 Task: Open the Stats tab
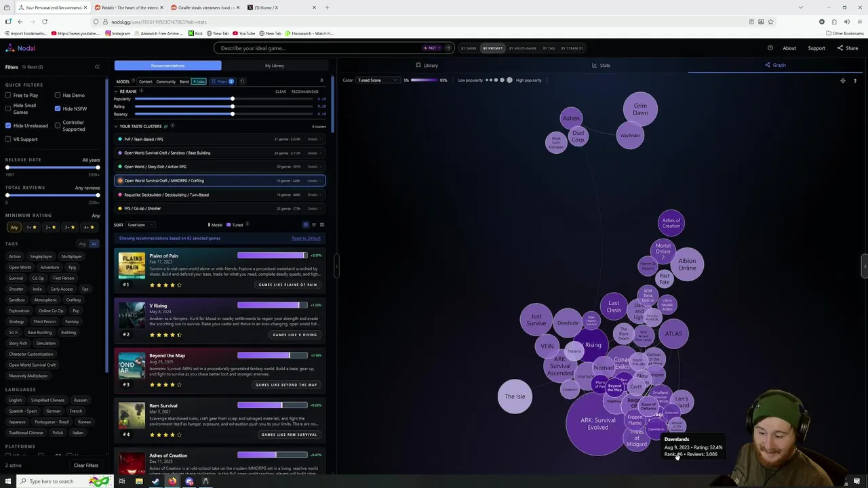point(601,66)
